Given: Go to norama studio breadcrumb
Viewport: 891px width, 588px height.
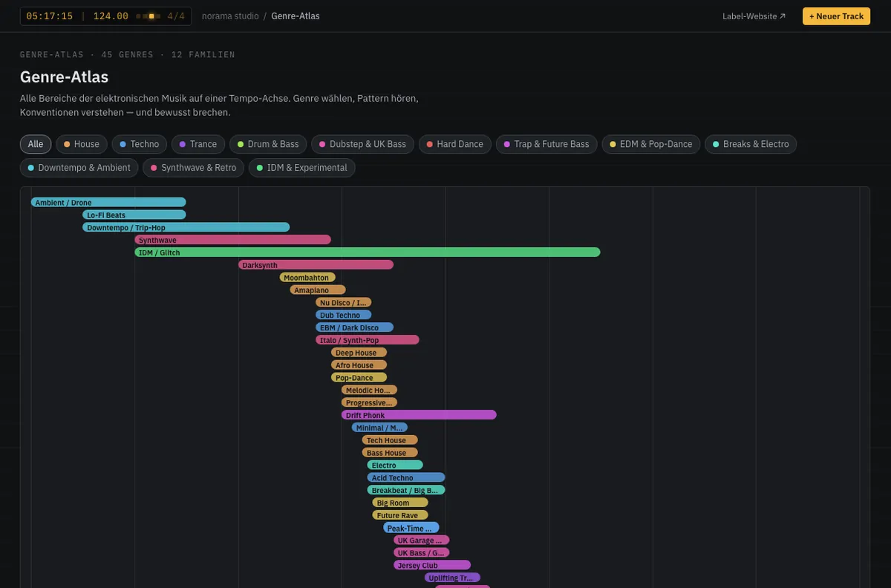Looking at the screenshot, I should 230,16.
